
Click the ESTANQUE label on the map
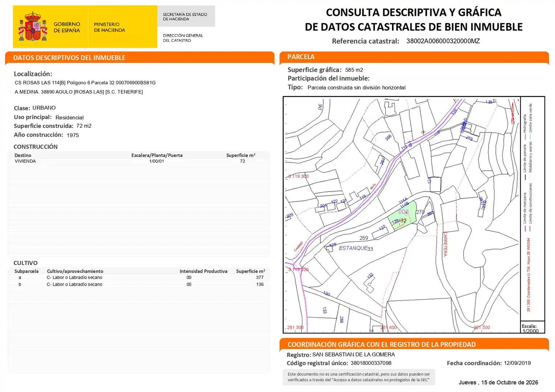pos(353,248)
